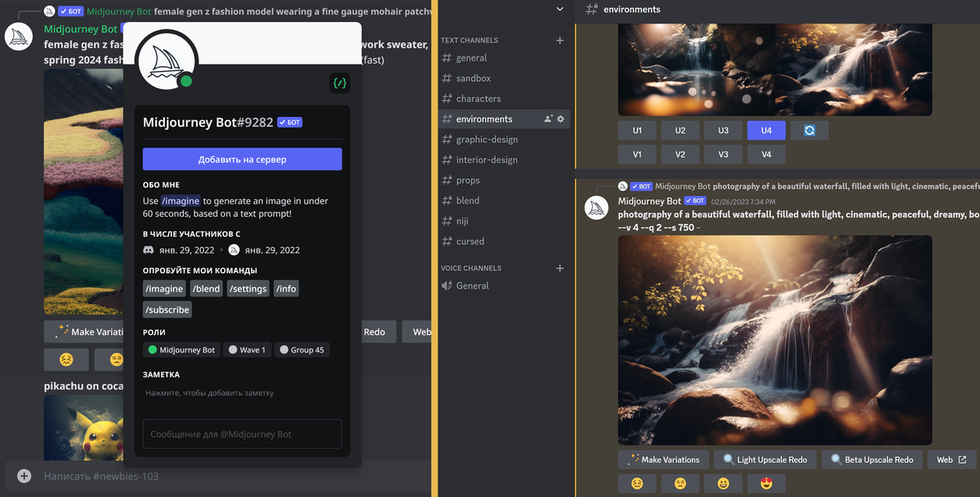Click the hash icon in environments header

(591, 9)
